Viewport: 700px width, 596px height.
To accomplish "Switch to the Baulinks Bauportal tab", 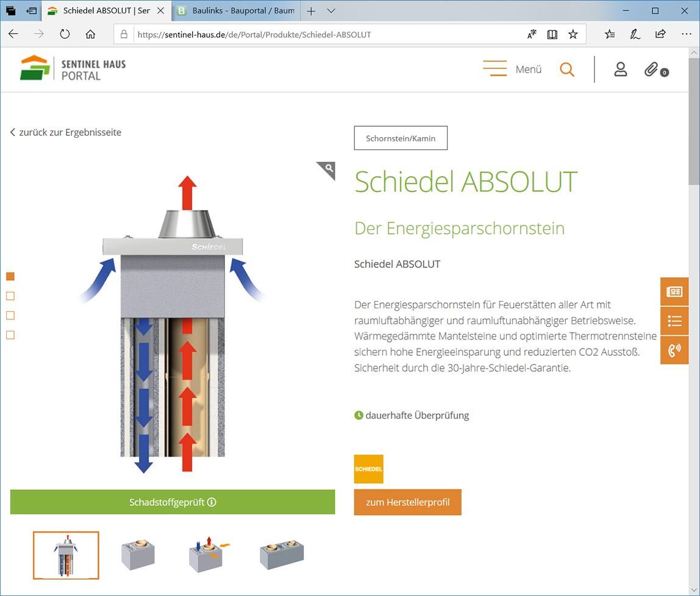I will point(236,11).
